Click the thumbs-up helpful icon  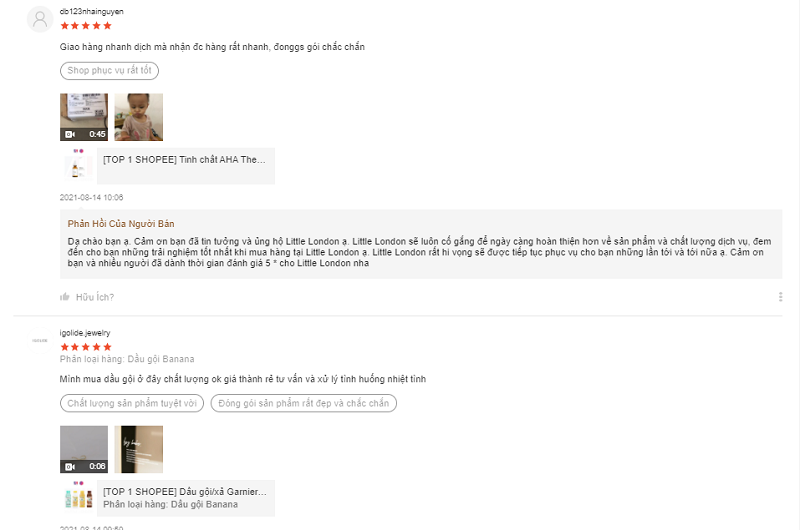pyautogui.click(x=65, y=297)
